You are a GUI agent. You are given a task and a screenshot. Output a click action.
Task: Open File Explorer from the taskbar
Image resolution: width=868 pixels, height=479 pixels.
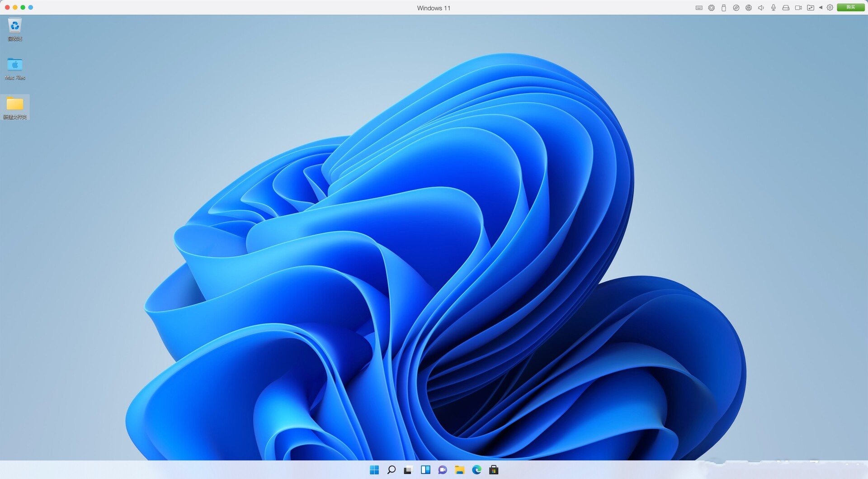point(460,470)
